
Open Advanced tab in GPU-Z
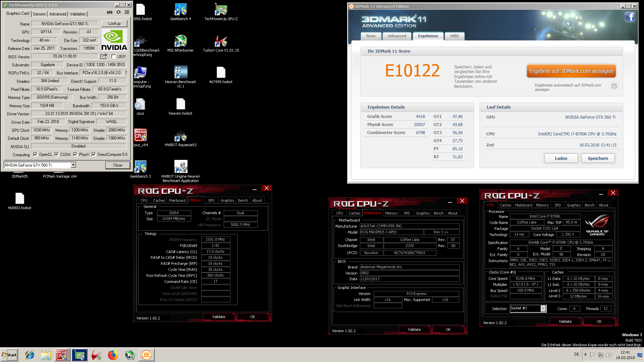[x=58, y=14]
